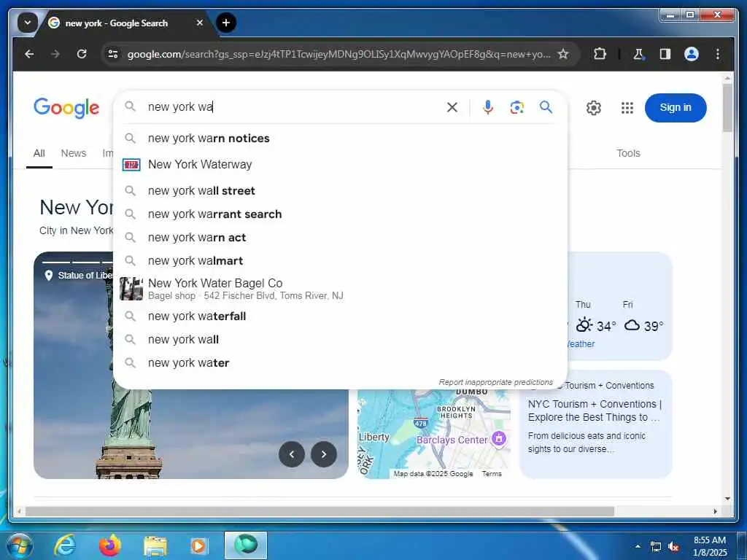This screenshot has width=747, height=560.
Task: Select suggestion 'new york wall'
Action: pos(340,340)
